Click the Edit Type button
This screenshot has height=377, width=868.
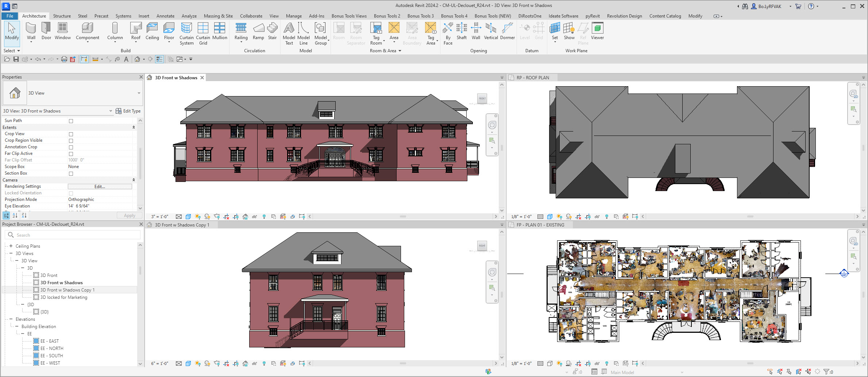coord(128,111)
